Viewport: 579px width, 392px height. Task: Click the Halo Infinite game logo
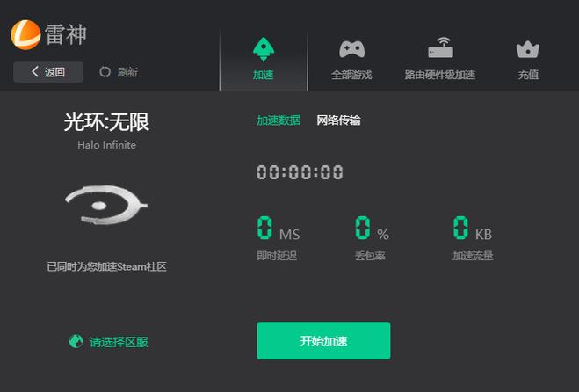click(x=106, y=205)
